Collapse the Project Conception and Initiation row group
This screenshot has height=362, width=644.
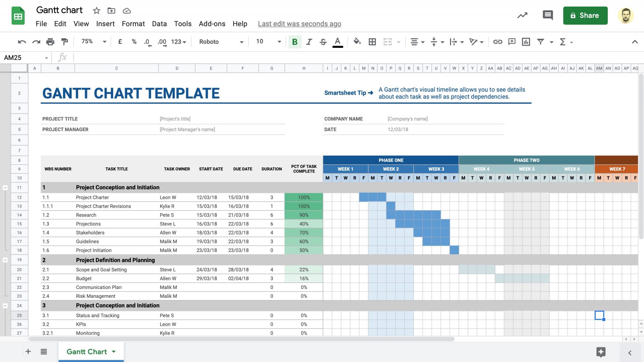[x=5, y=187]
